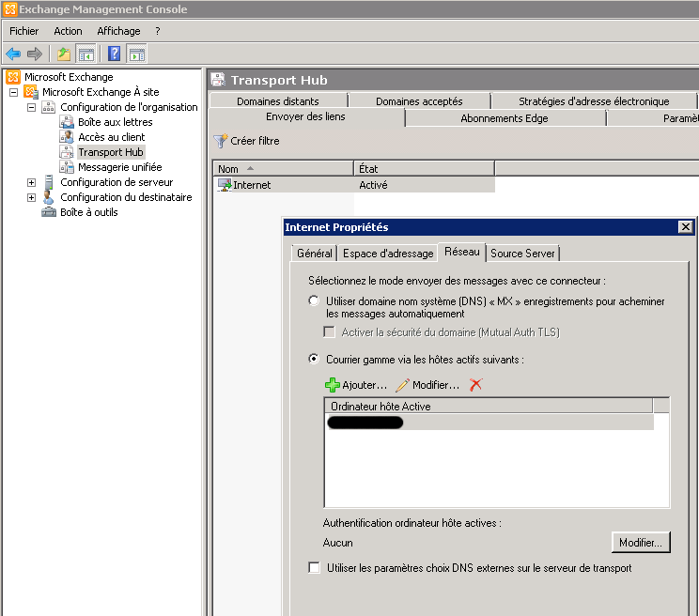Switch to the Source Server tab
The width and height of the screenshot is (699, 616).
522,254
